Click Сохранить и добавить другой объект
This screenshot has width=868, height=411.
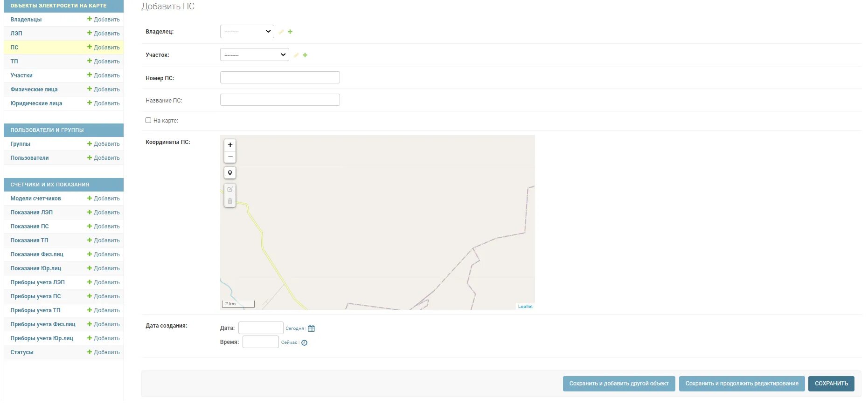[x=619, y=384]
